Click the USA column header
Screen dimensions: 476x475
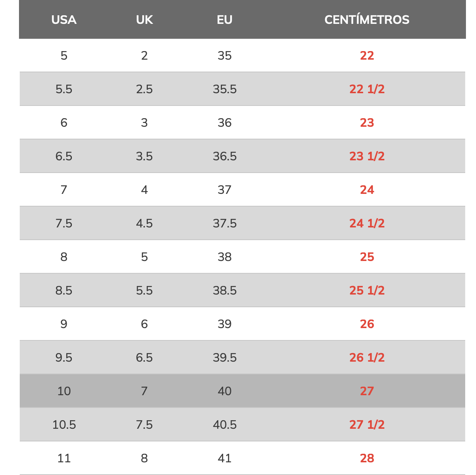coord(64,20)
